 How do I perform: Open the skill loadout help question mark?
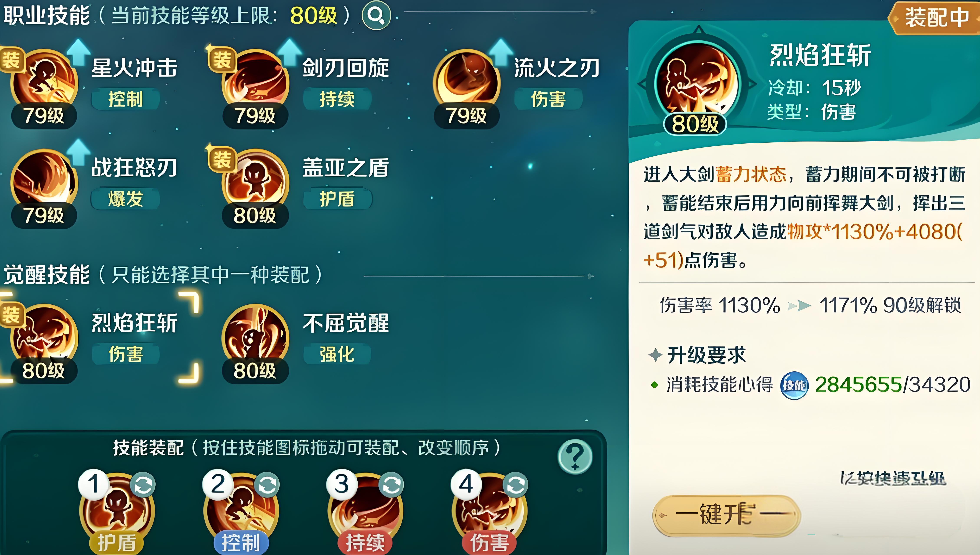575,456
